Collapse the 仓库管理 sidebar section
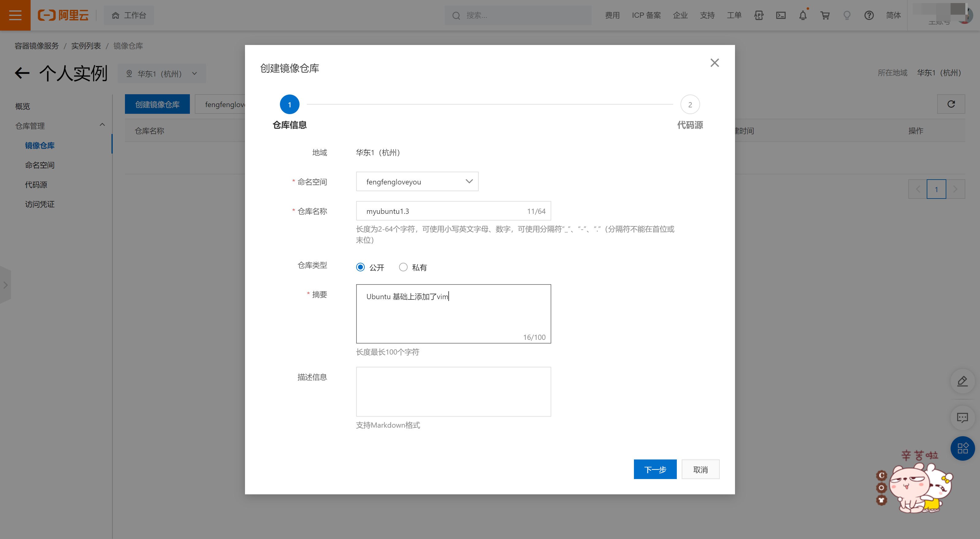Viewport: 980px width, 539px height. (x=102, y=125)
